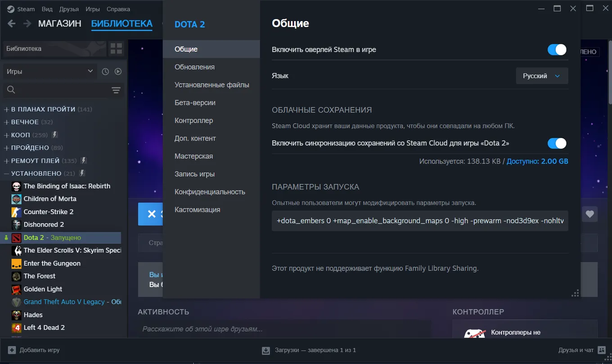Open the Кастомизация section
Image resolution: width=612 pixels, height=364 pixels.
[211, 209]
